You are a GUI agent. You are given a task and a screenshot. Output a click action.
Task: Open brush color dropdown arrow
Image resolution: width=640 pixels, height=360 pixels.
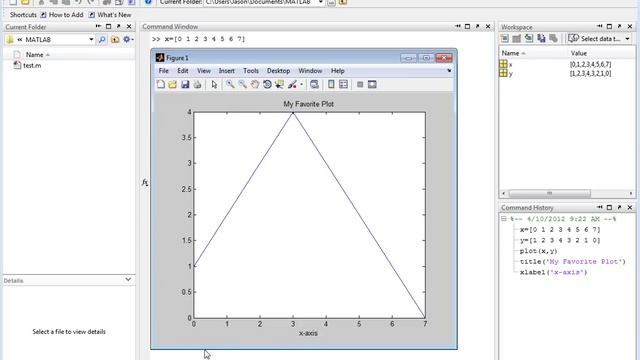[x=302, y=85]
